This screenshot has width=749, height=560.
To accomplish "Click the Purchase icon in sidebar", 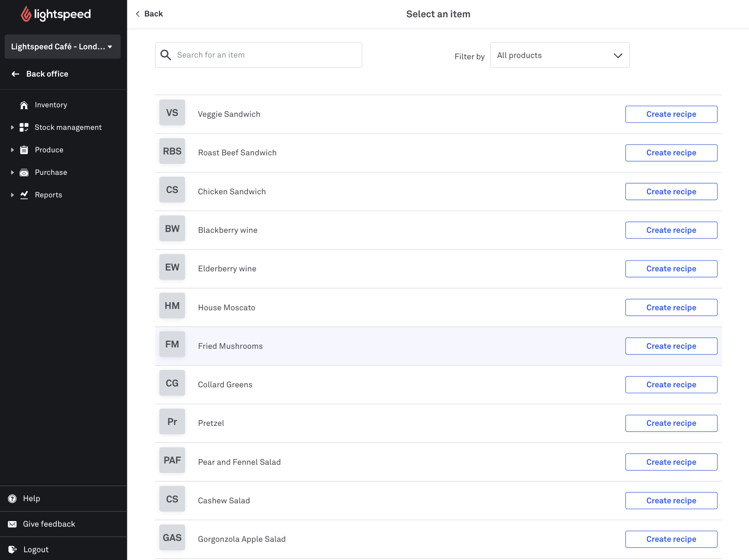I will (24, 173).
